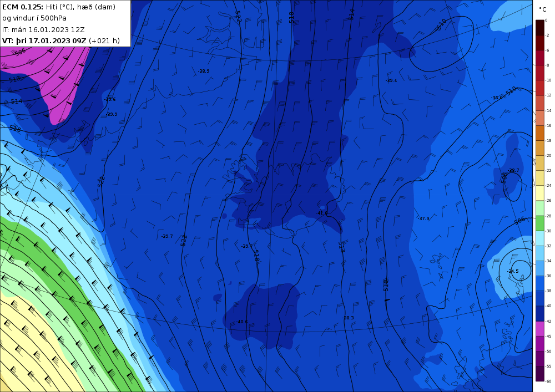Click the '°C' unit label above the color scale
Image resolution: width=555 pixels, height=392 pixels.
click(543, 9)
